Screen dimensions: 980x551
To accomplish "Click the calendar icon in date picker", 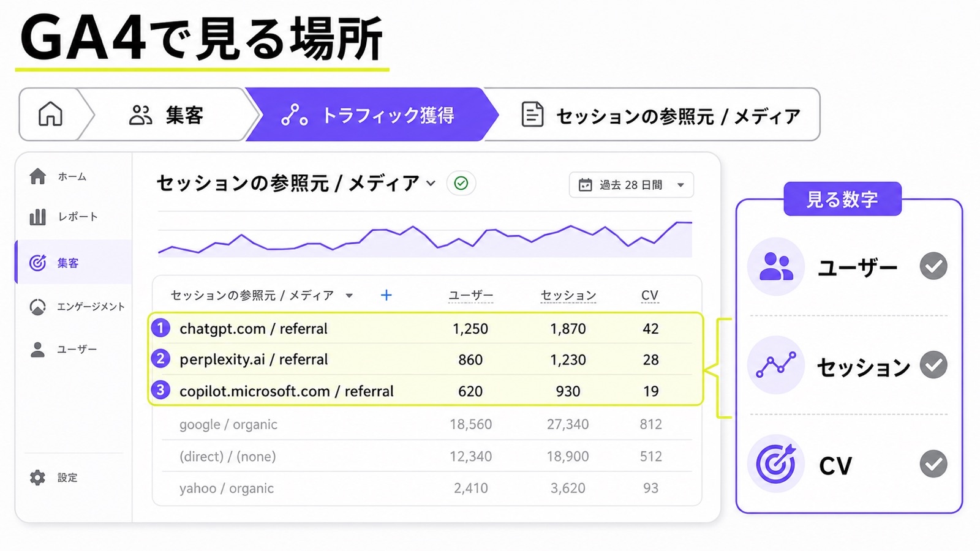I will (586, 185).
